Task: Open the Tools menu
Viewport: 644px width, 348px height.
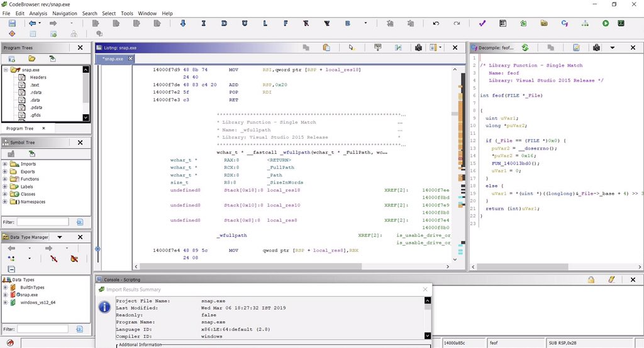Action: [127, 13]
